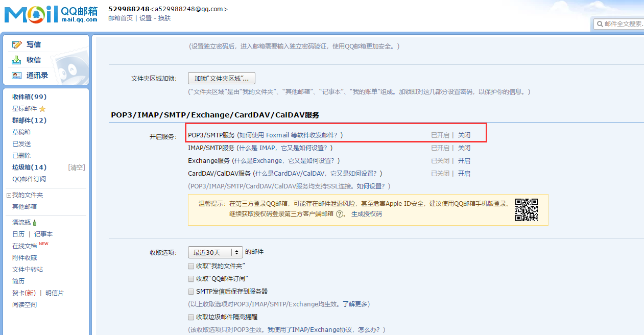Click mail.qq.com text under logo
644x335 pixels.
click(79, 20)
